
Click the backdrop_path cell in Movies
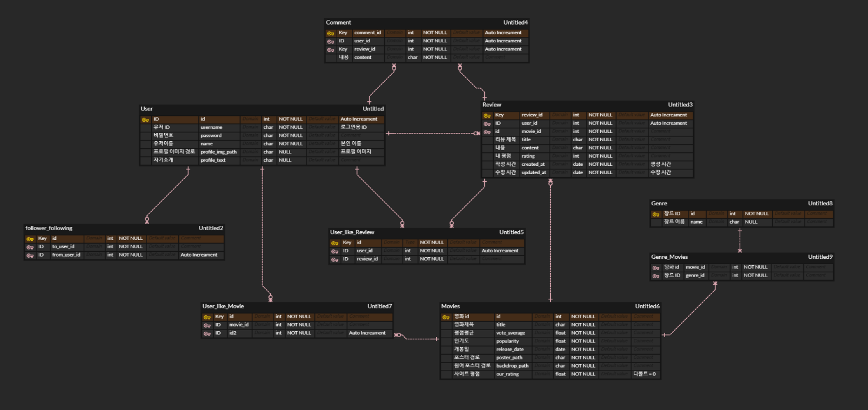pos(514,366)
